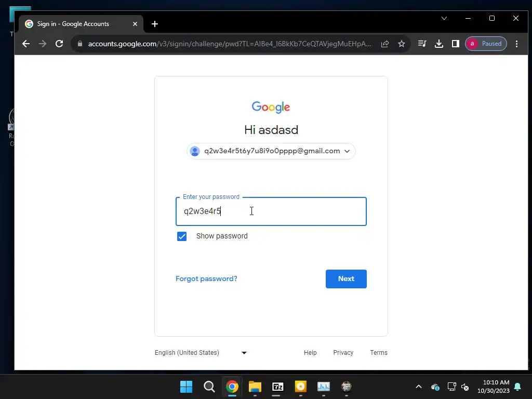Open 7-Zip from the taskbar

[277, 387]
